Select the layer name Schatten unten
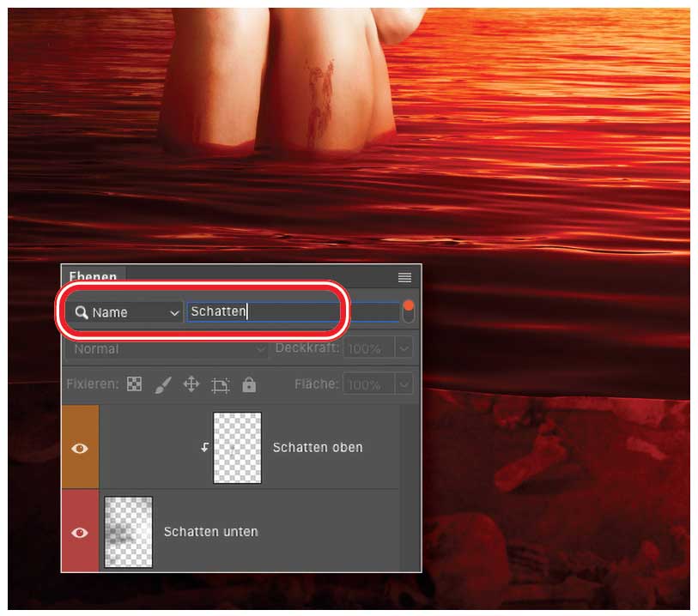 (210, 532)
